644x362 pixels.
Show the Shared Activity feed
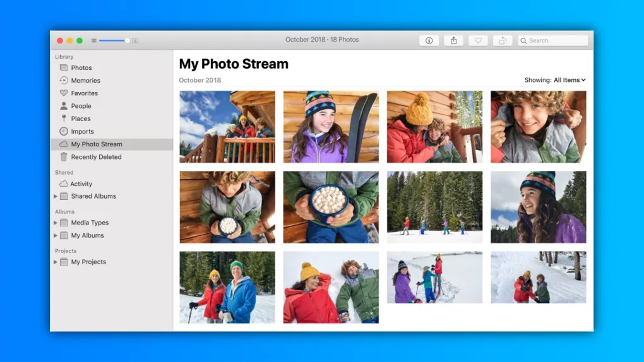coord(81,184)
